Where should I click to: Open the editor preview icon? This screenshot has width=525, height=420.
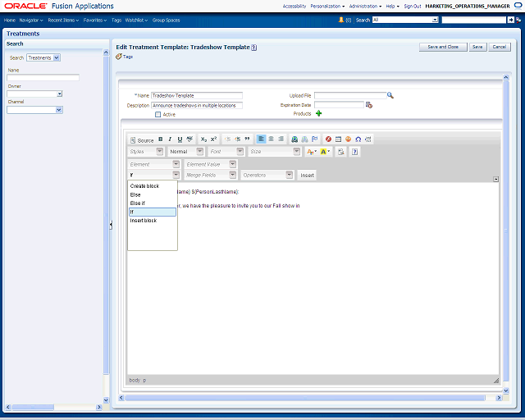[341, 152]
